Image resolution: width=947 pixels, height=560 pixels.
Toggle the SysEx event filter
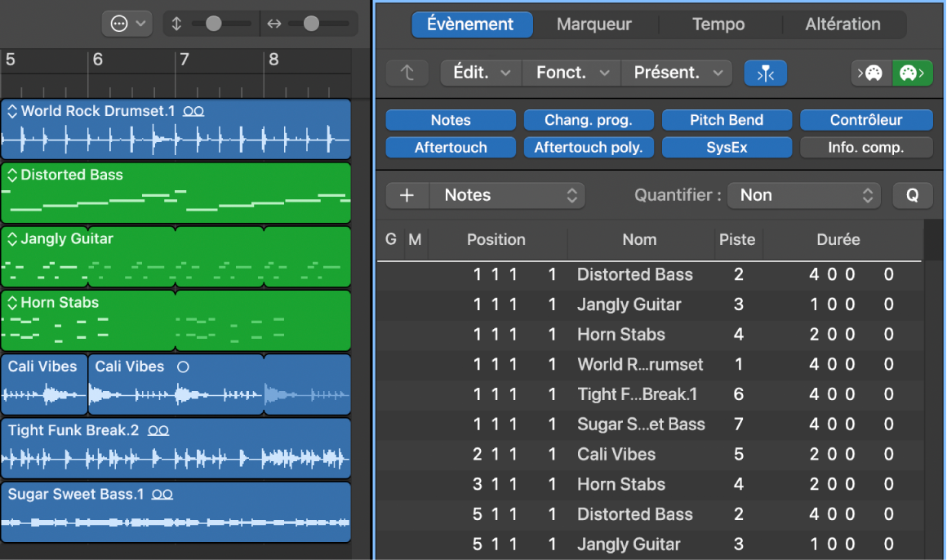(x=727, y=148)
